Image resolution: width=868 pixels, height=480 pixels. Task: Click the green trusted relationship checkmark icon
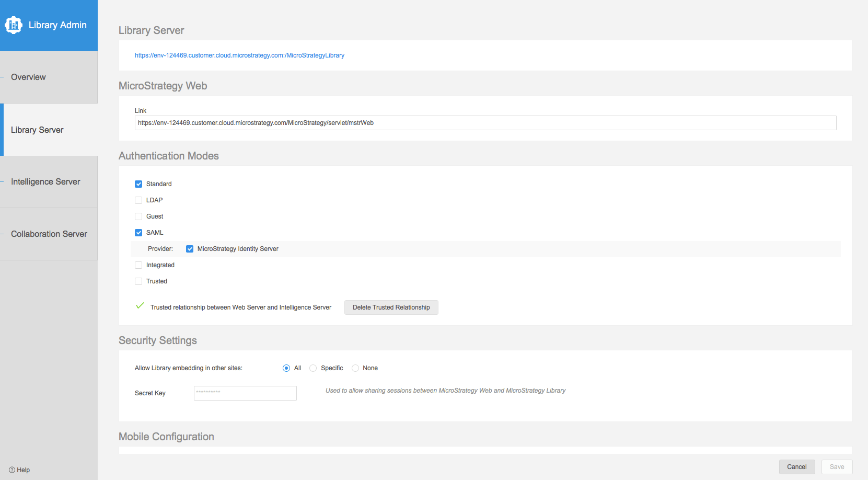click(x=140, y=306)
